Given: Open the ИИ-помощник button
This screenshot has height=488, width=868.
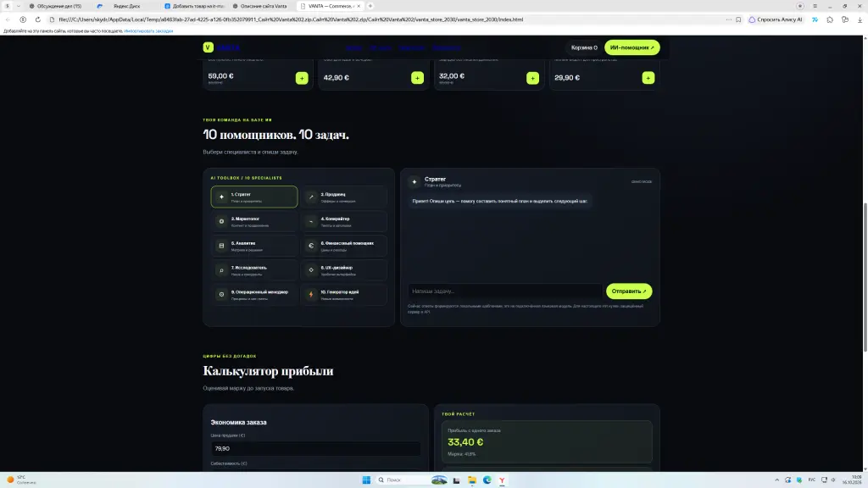Looking at the screenshot, I should point(632,47).
